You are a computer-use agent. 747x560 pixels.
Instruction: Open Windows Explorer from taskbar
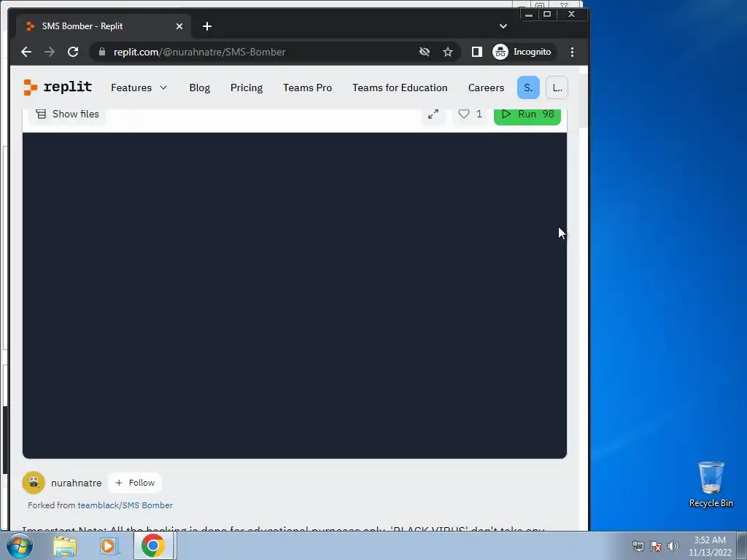coord(65,546)
